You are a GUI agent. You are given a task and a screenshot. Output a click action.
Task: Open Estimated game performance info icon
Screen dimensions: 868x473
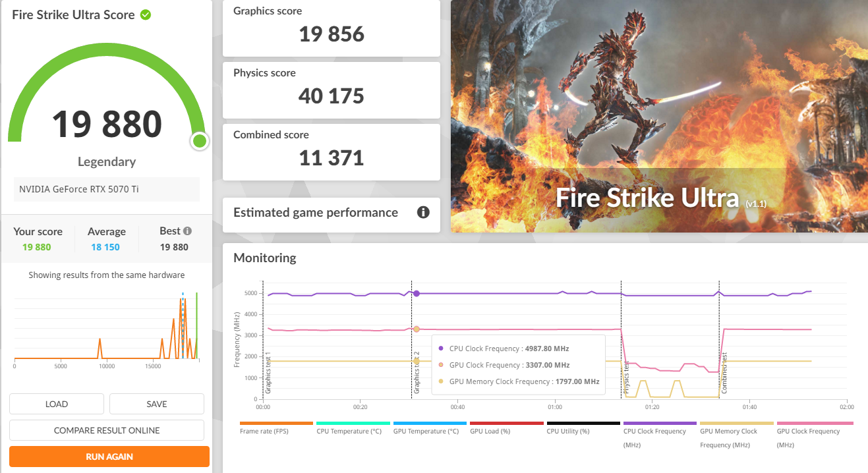pos(423,212)
